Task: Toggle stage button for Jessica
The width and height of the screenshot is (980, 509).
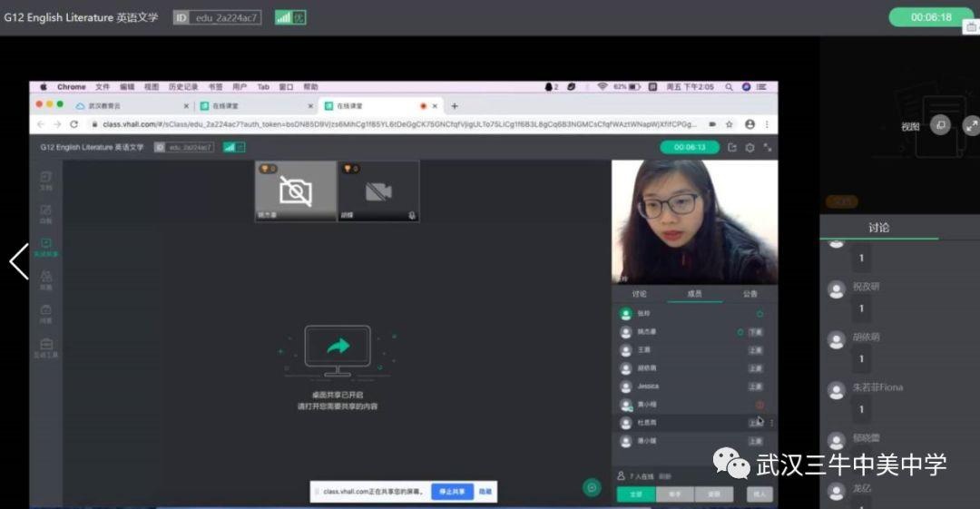Action: coord(756,387)
